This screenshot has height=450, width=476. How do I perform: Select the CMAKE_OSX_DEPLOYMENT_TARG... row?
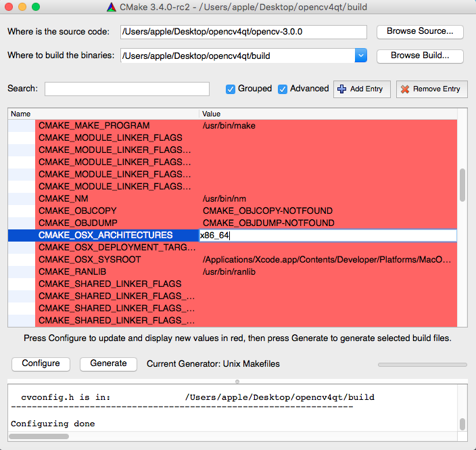(232, 248)
